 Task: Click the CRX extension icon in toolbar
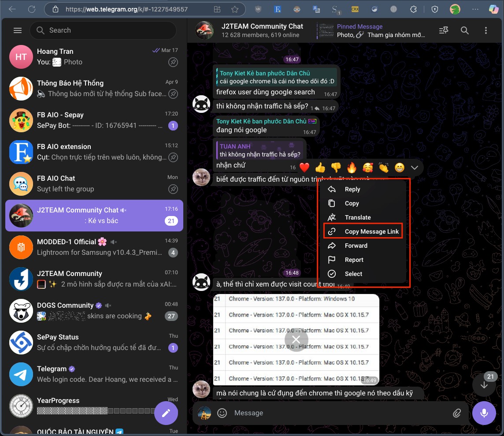tap(355, 9)
